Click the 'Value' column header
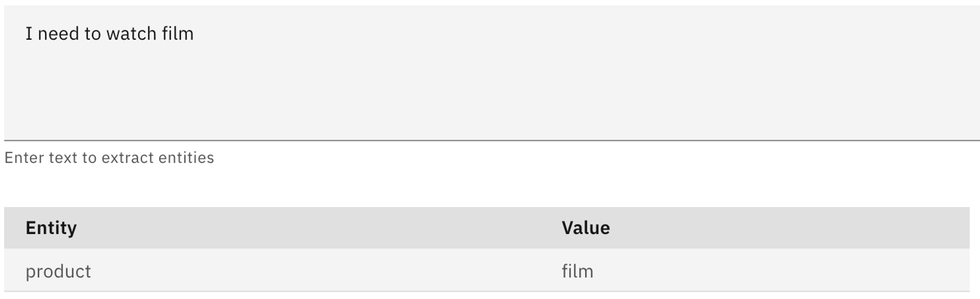 [x=586, y=228]
